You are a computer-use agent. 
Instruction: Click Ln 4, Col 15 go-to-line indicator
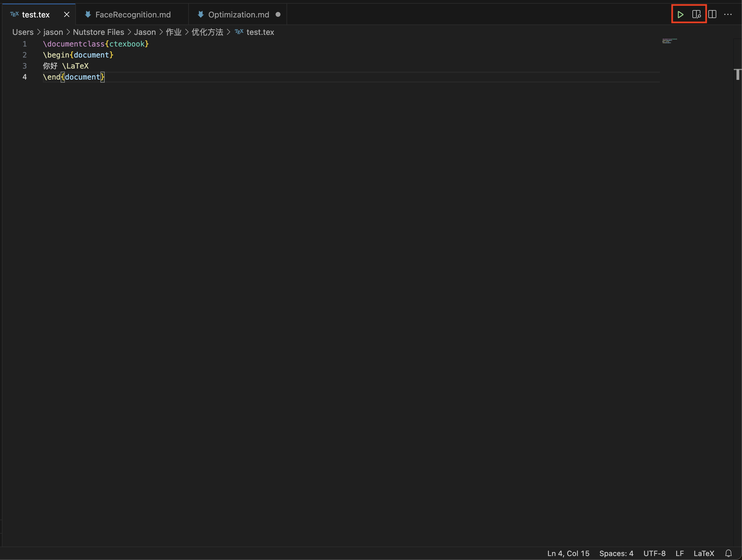[568, 553]
